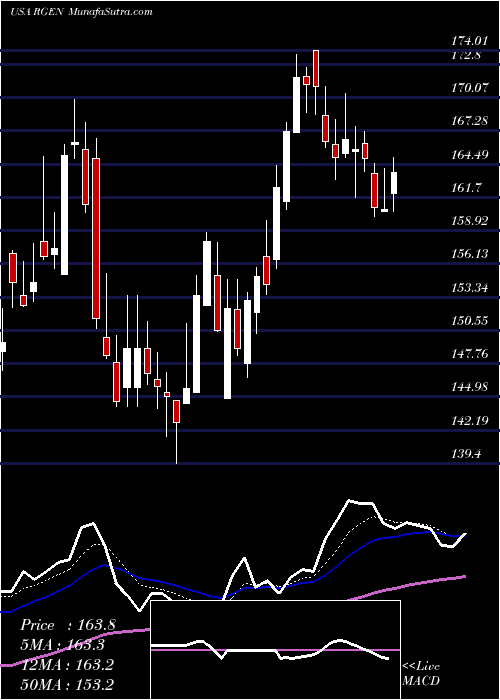The image size is (500, 700).
Task: Click the 174.01 price axis label
Action: coord(468,42)
